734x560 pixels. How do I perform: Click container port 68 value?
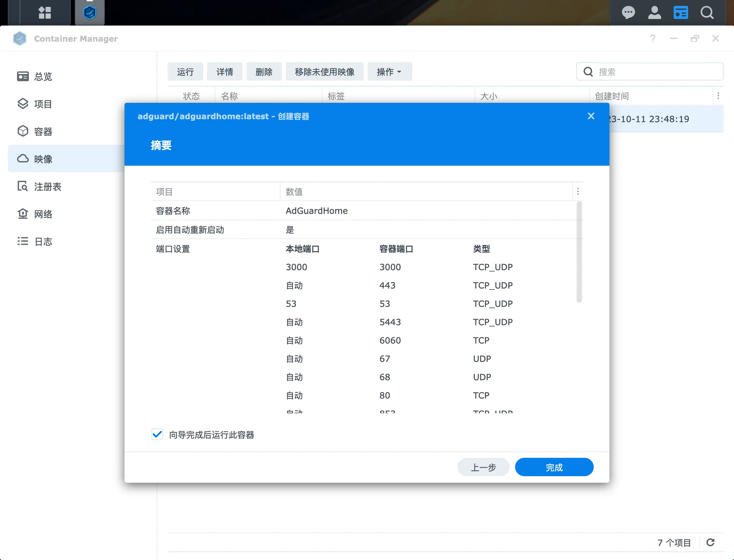click(x=384, y=377)
